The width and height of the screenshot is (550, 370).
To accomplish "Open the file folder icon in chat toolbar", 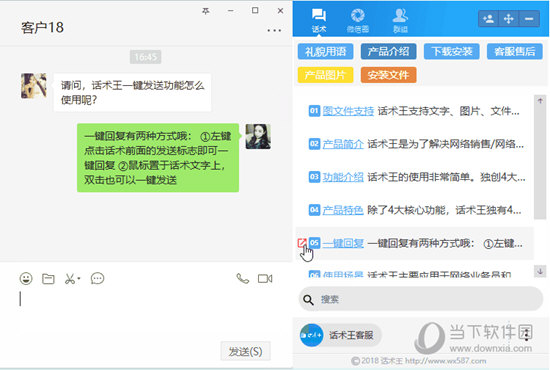I will (48, 279).
